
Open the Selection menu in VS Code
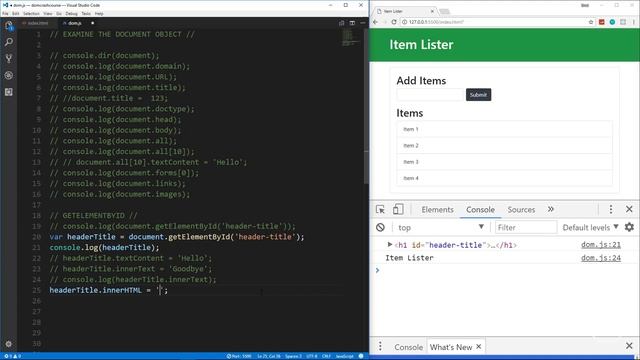click(31, 13)
